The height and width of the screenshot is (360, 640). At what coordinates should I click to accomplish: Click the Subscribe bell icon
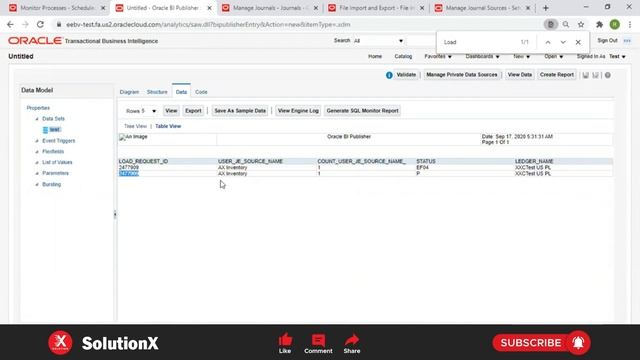[x=578, y=343]
